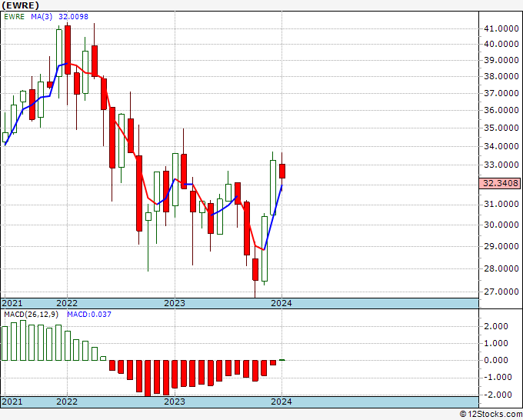This screenshot has height=420, width=523.
Task: Click the 34.0000 price axis label
Action: (x=501, y=146)
